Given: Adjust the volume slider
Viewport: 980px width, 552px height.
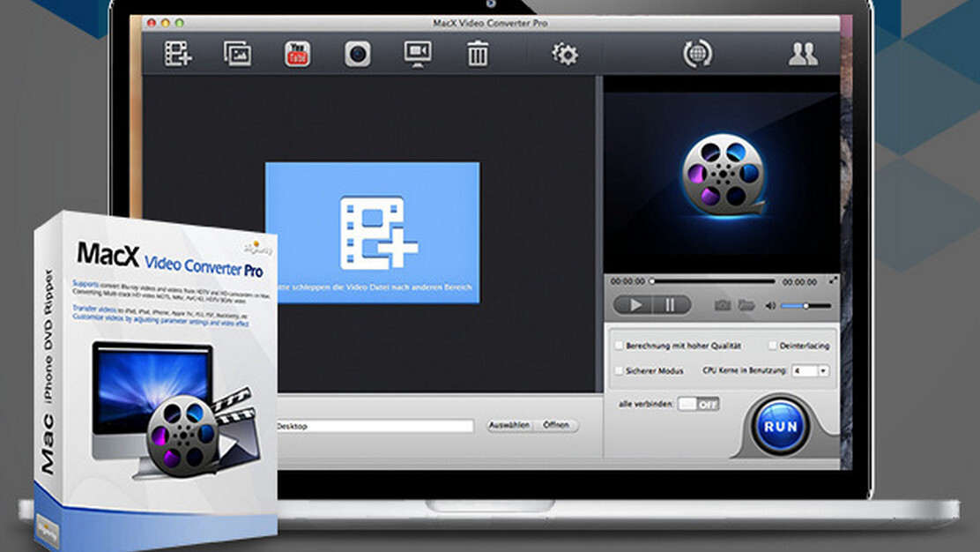Looking at the screenshot, I should pos(806,306).
